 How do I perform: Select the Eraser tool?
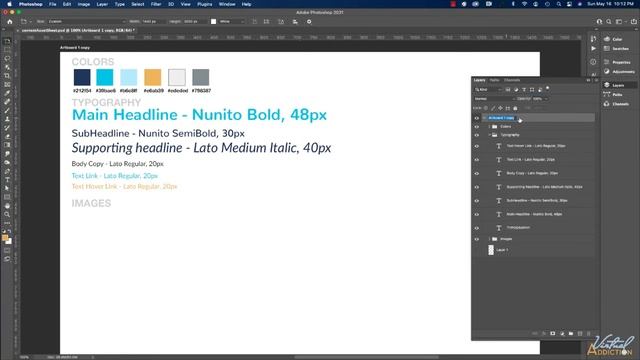(x=7, y=136)
